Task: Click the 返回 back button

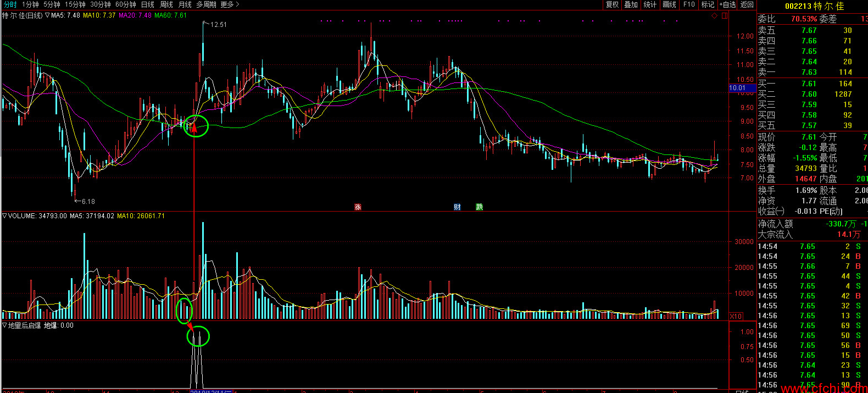Action: [x=747, y=4]
